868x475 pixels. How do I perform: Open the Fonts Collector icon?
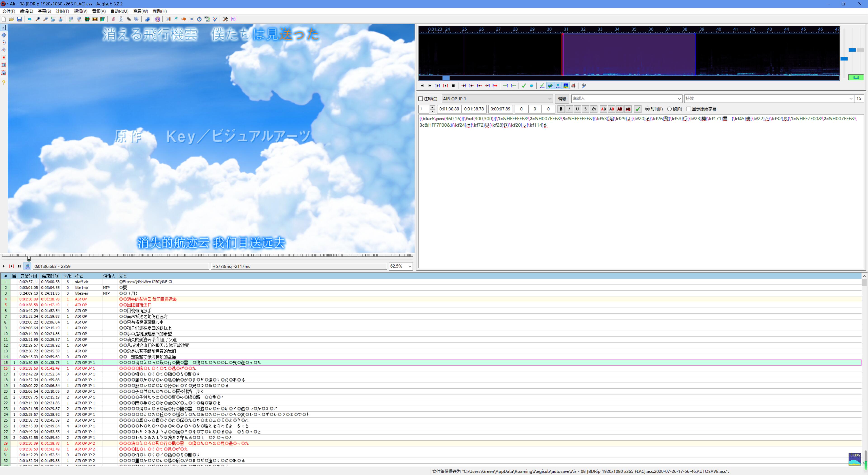(137, 19)
